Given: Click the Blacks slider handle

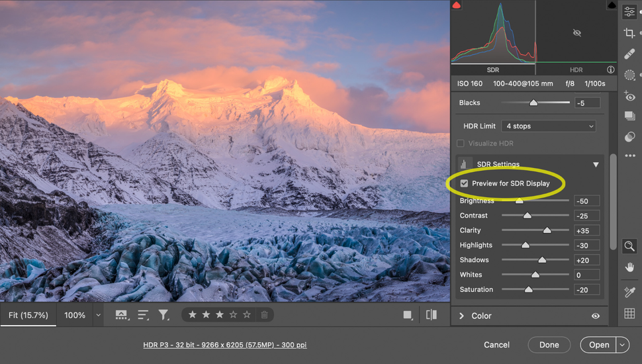Looking at the screenshot, I should [x=533, y=103].
